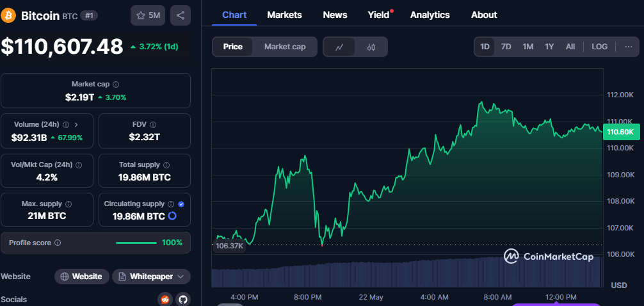Click the 100% profile score text
Viewport: 644px width, 306px height.
pos(172,243)
